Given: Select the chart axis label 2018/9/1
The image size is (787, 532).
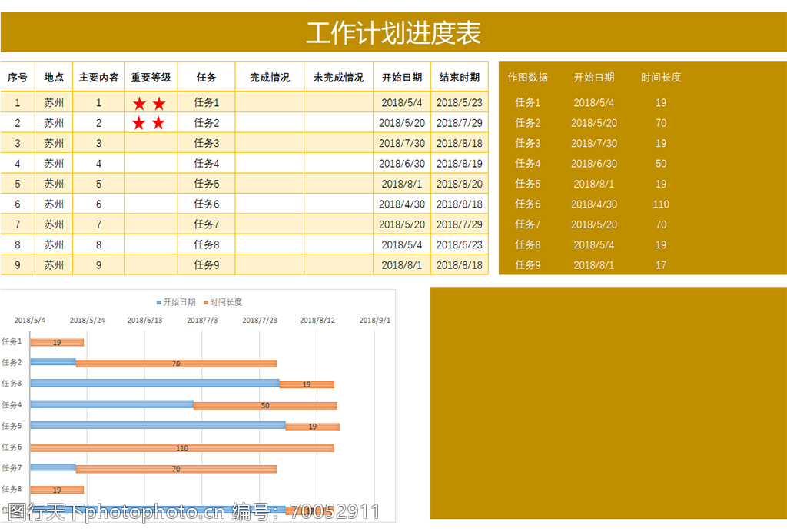Looking at the screenshot, I should tap(374, 321).
